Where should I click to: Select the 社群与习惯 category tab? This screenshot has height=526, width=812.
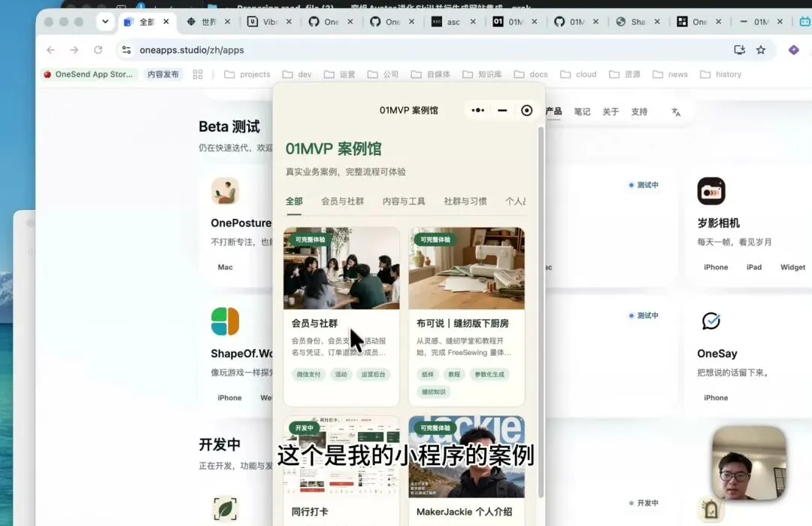click(465, 201)
